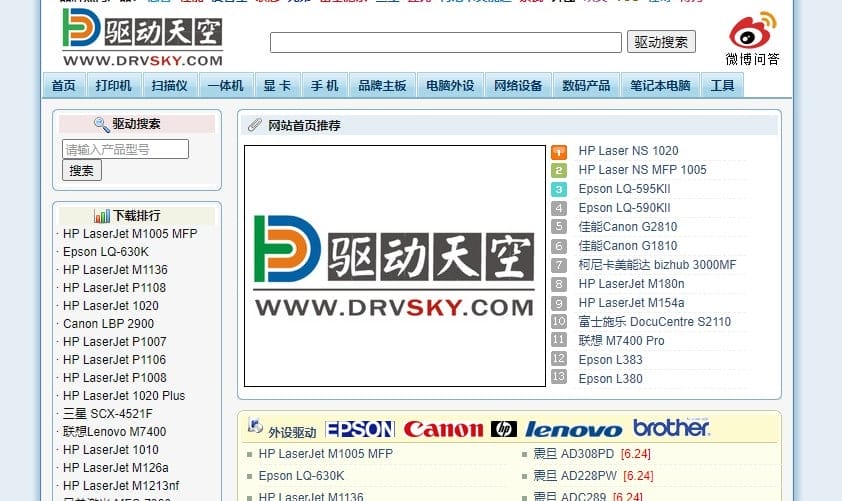Open 联想 M7400 Pro link
The image size is (842, 501).
(621, 340)
